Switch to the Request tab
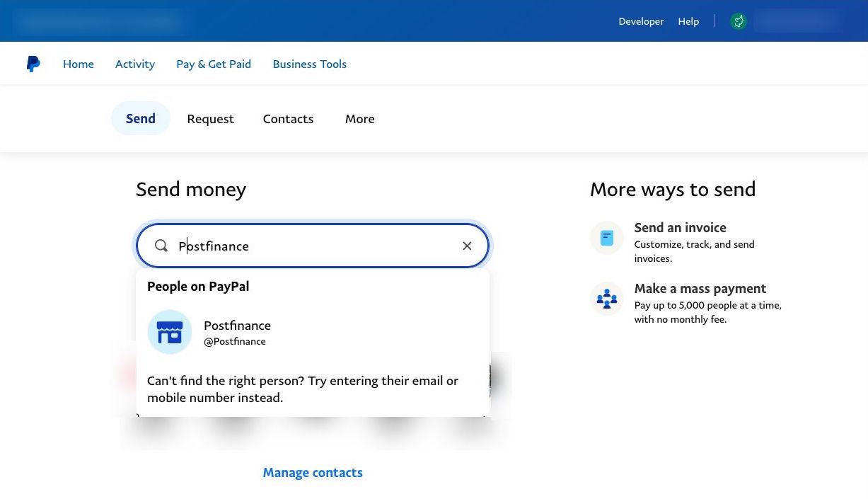This screenshot has height=499, width=868. pos(210,119)
